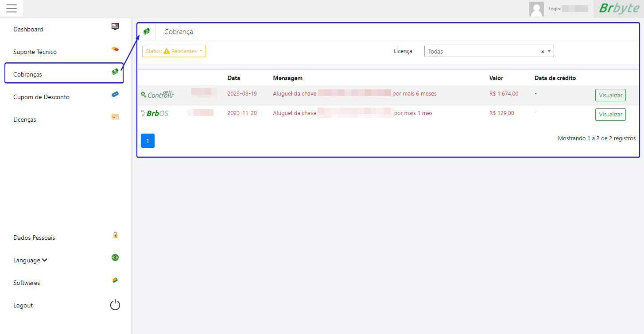The image size is (644, 334).
Task: Click the Cobrança panel title
Action: (x=178, y=32)
